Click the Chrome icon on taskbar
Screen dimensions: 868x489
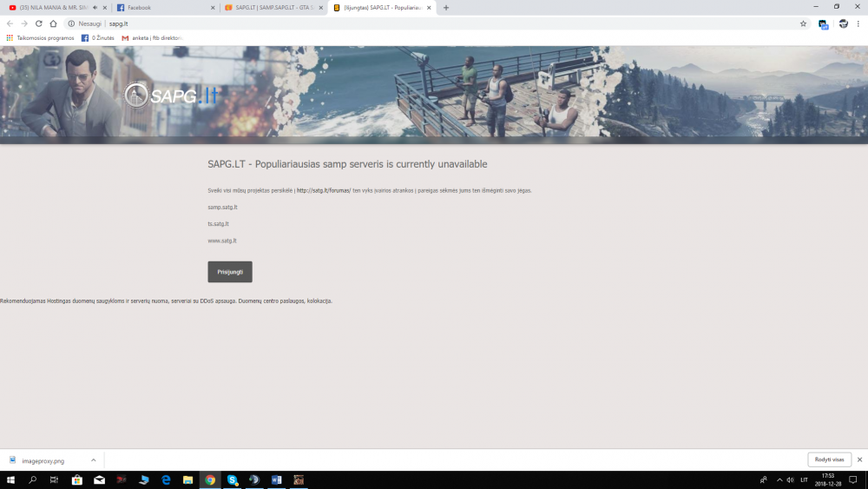coord(210,480)
